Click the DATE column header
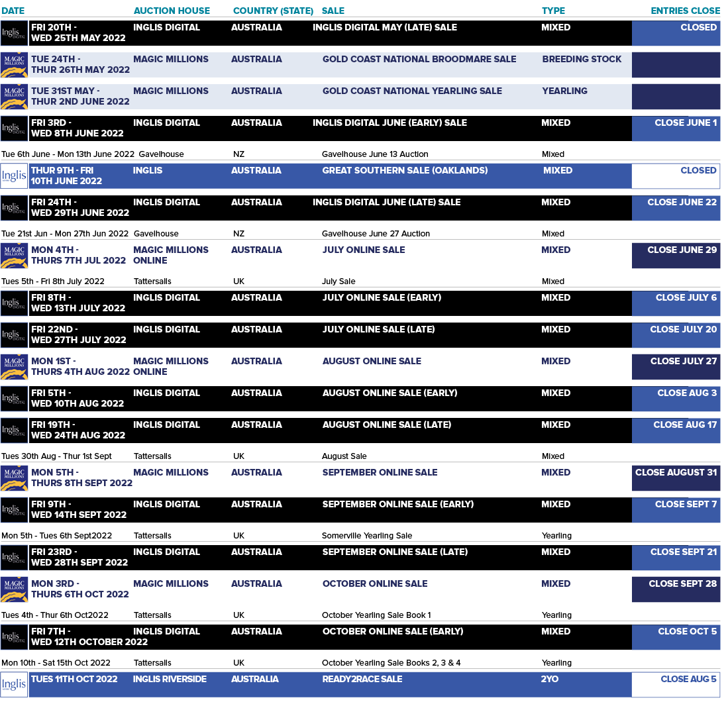The image size is (728, 710). (x=13, y=11)
